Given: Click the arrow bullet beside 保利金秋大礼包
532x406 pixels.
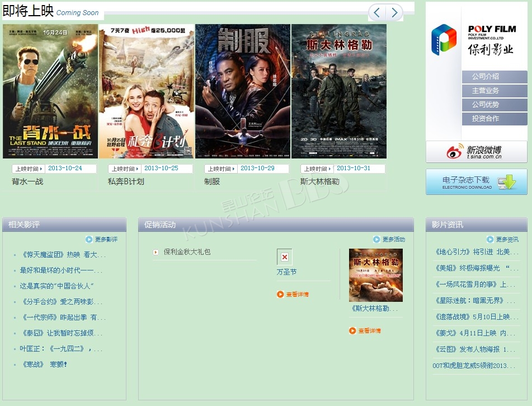Looking at the screenshot, I should [156, 252].
